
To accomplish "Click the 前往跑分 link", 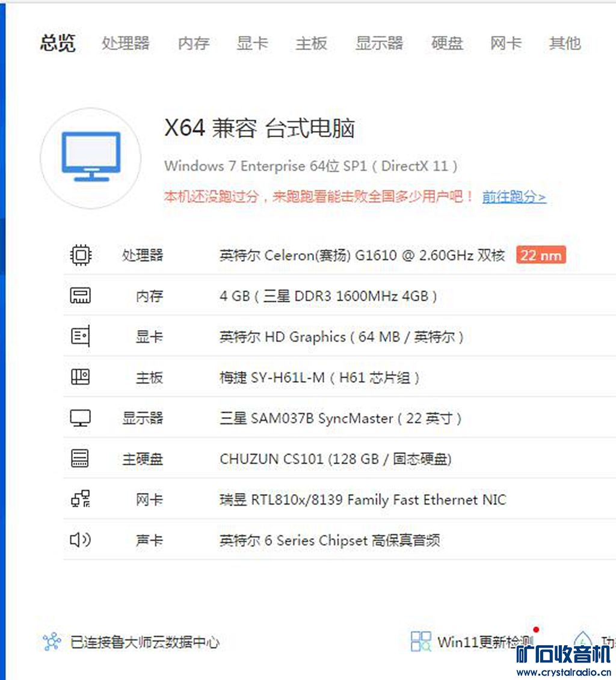I will (514, 197).
